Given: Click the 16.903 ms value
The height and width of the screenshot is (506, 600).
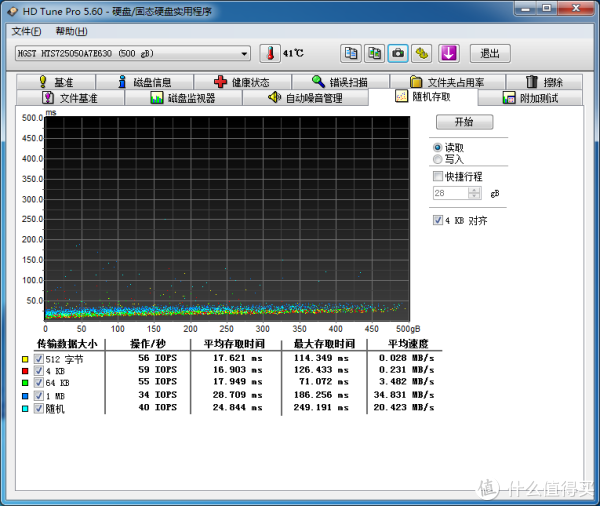Looking at the screenshot, I should pyautogui.click(x=238, y=370).
